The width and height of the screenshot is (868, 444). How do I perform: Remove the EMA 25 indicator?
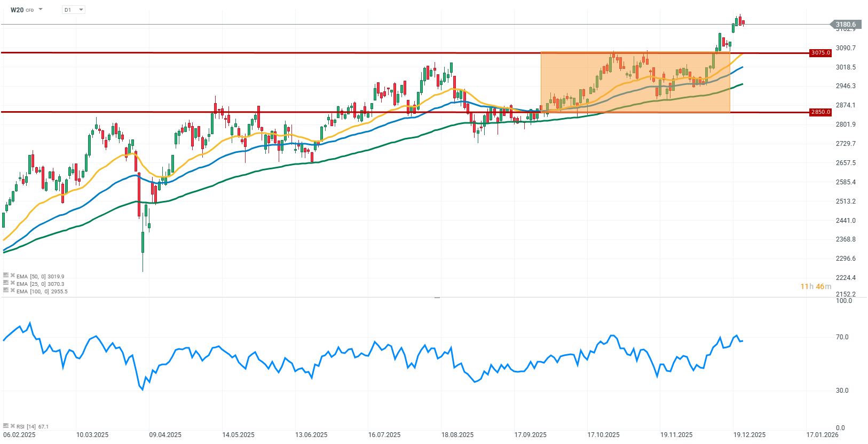point(12,283)
